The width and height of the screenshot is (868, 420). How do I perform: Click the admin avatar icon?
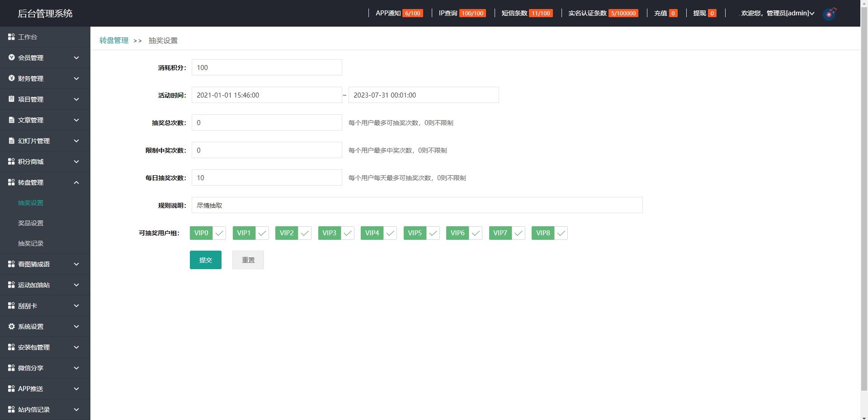click(830, 14)
